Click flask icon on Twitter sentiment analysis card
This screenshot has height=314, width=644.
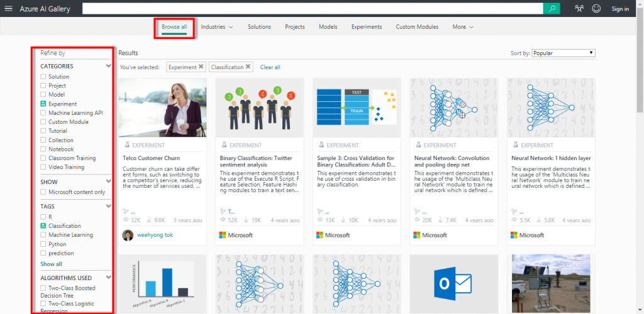[224, 145]
